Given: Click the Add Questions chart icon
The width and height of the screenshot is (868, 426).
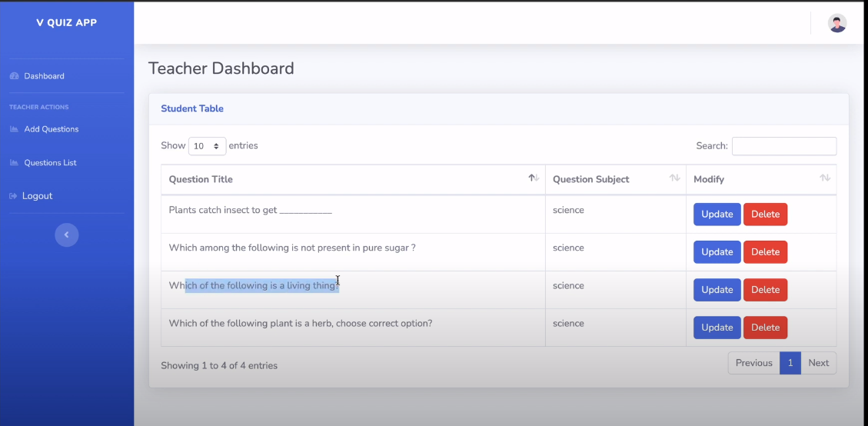Looking at the screenshot, I should (x=14, y=129).
